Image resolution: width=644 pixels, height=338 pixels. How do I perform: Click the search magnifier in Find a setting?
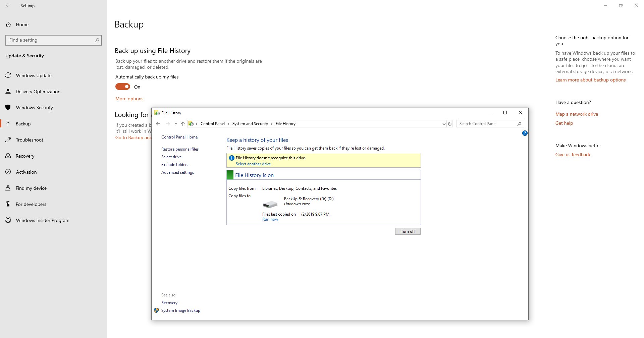pos(97,40)
